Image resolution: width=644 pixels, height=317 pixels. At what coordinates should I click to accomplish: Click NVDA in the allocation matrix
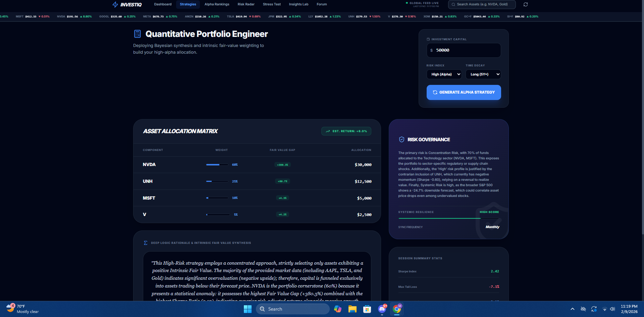point(149,165)
